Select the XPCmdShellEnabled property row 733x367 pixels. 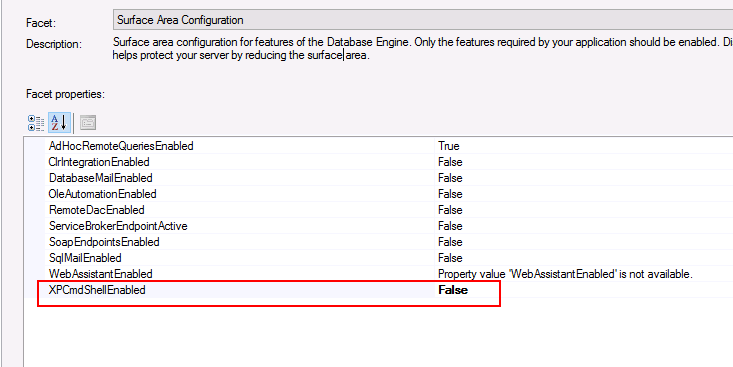(379, 290)
